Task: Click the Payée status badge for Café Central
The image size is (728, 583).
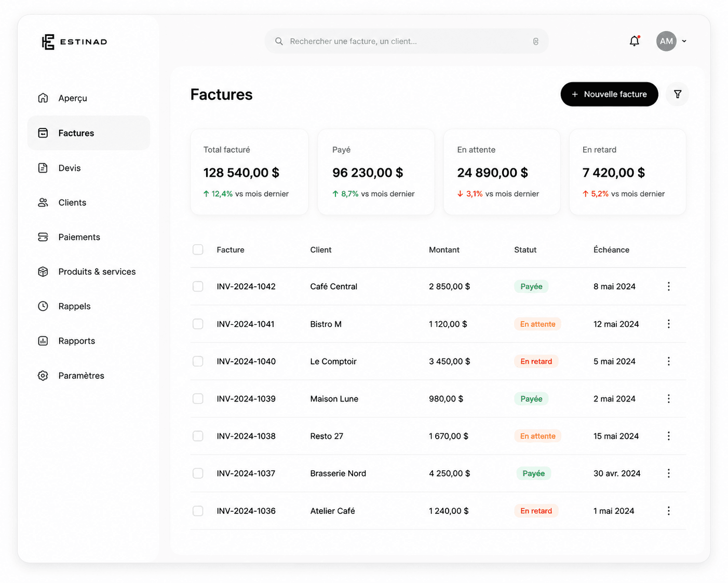Action: coord(531,286)
